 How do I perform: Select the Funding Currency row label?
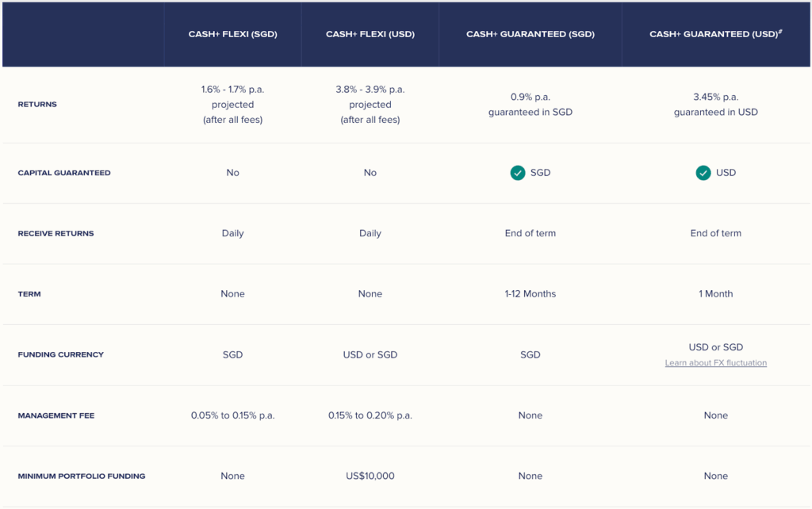point(60,354)
